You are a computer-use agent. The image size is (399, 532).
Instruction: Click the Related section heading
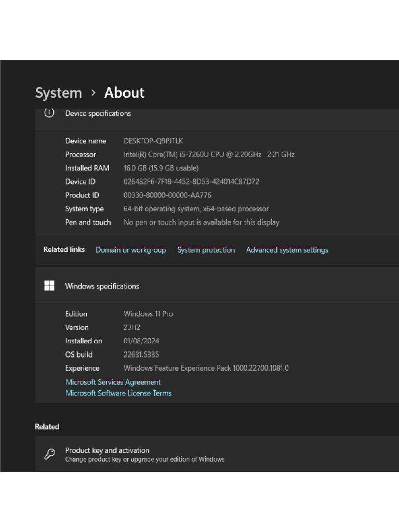coord(47,427)
